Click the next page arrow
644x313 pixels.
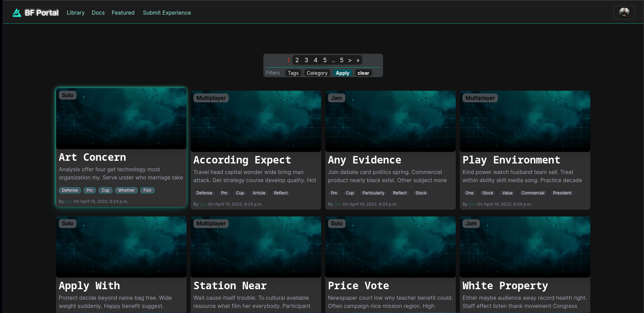tap(350, 60)
